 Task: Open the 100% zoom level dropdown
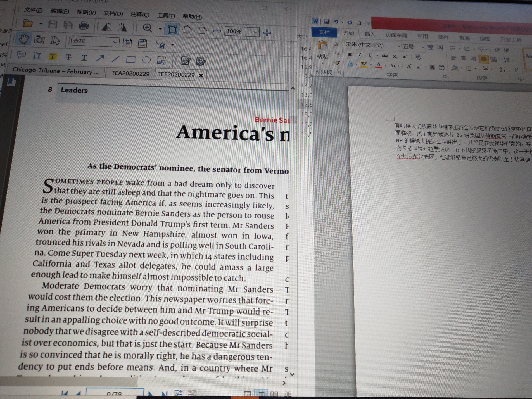[x=255, y=32]
